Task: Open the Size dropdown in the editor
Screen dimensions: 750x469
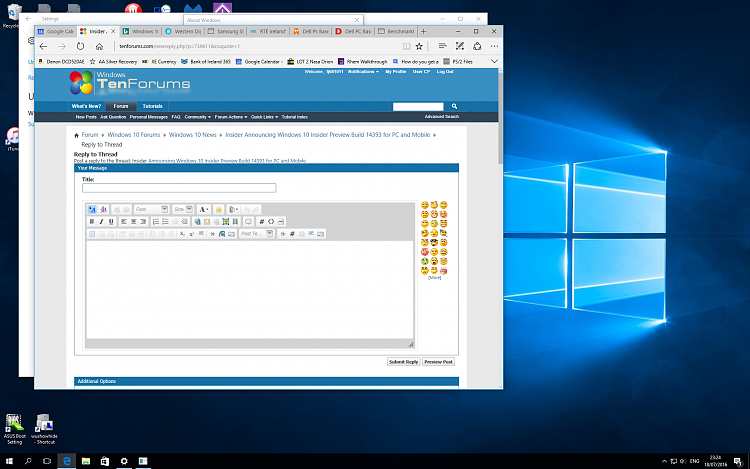Action: 183,209
